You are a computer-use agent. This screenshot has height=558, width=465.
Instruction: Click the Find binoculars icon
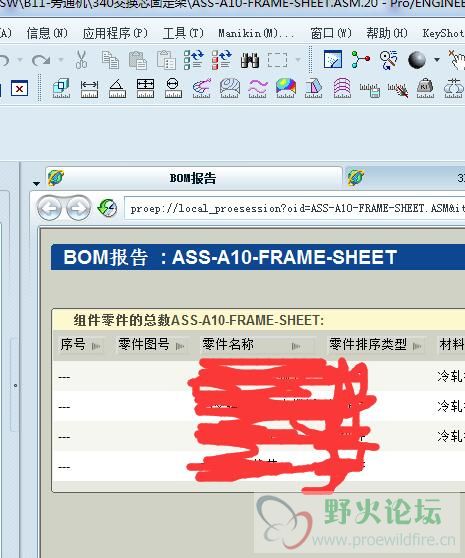coord(249,60)
